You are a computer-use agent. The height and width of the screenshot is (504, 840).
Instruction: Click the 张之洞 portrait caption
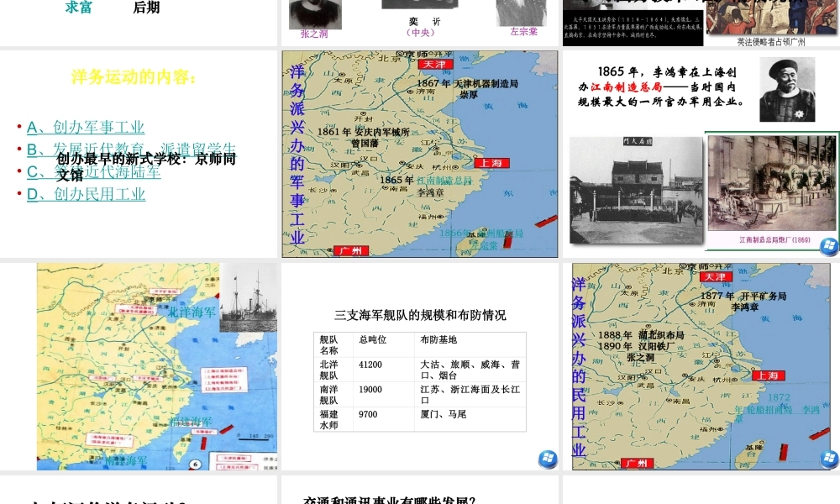tap(314, 34)
